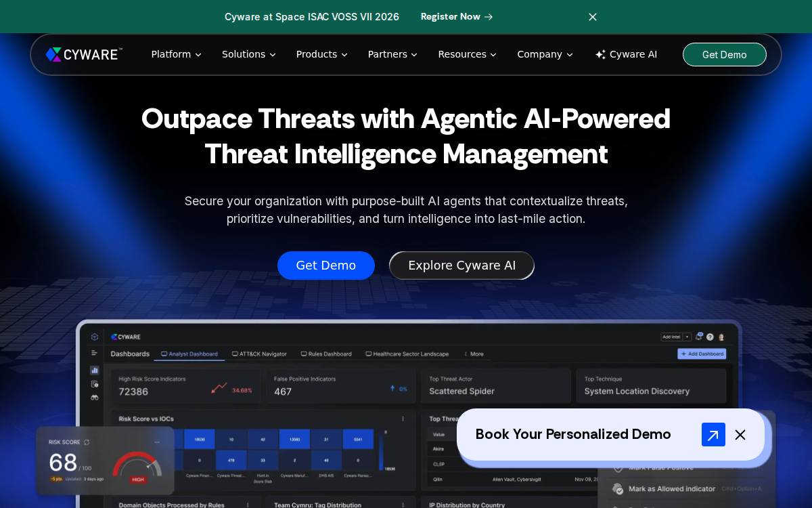Click the Cyware logo in the navbar

click(84, 54)
